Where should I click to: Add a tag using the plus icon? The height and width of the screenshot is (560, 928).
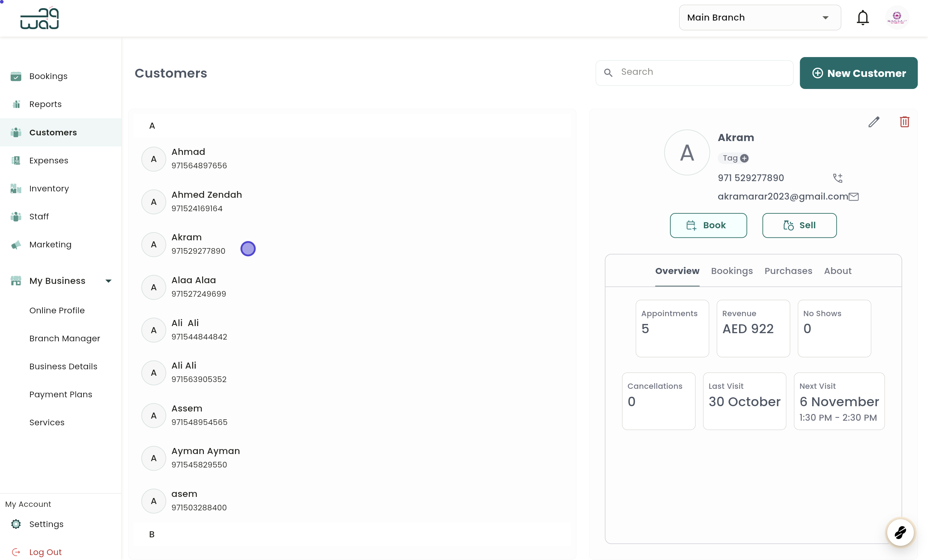(744, 158)
